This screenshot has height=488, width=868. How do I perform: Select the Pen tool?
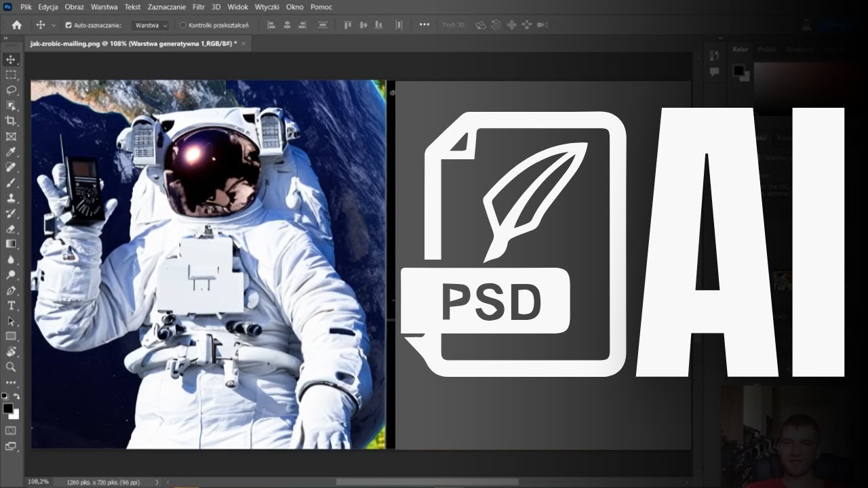tap(11, 290)
